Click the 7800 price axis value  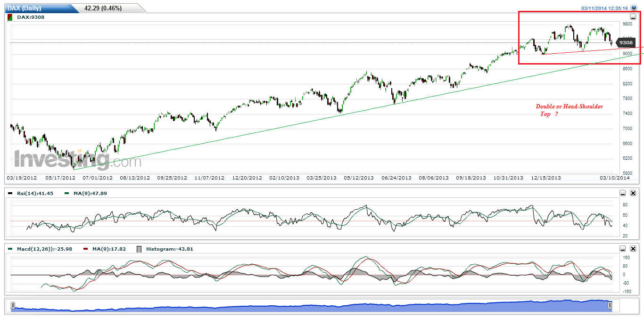(x=627, y=98)
